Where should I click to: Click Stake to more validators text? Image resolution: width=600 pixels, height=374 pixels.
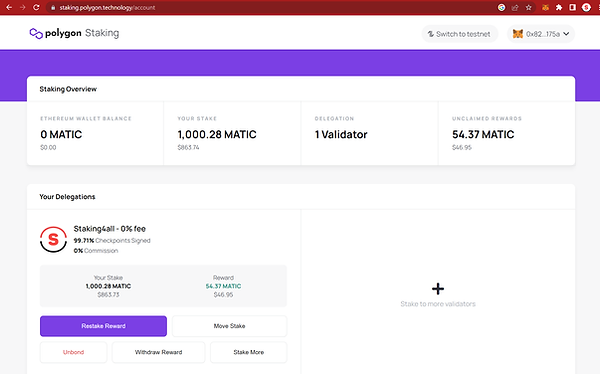tap(438, 304)
